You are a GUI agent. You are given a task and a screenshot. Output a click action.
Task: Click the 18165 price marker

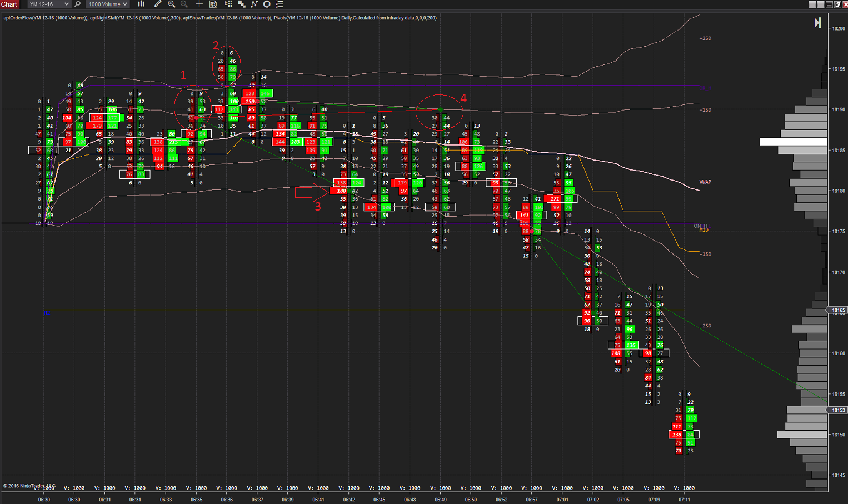click(838, 310)
